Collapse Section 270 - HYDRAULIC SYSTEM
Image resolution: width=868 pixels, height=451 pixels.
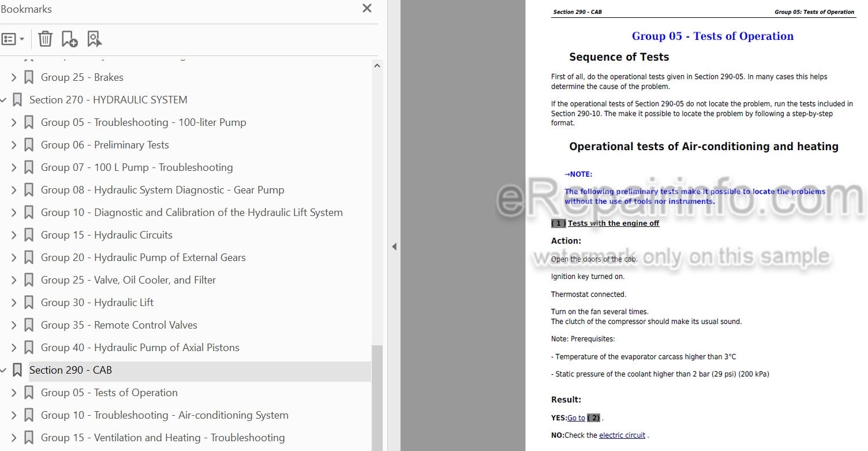[x=3, y=100]
